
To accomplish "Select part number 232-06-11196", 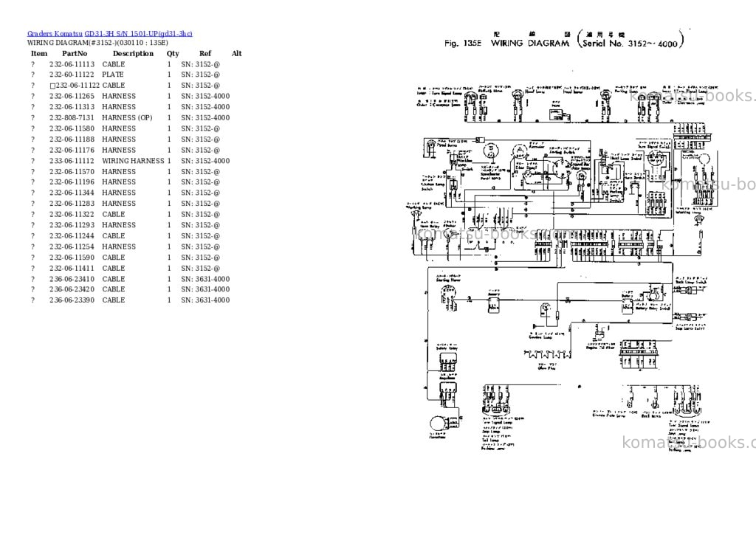I will pyautogui.click(x=72, y=182).
